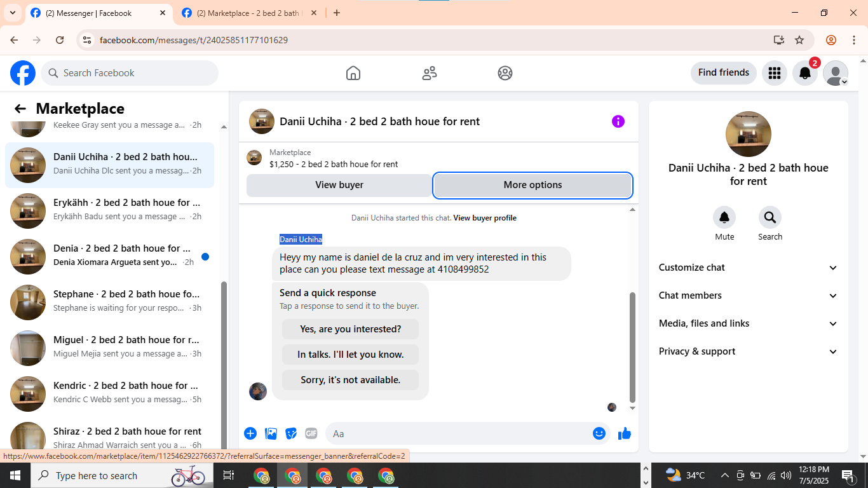The image size is (868, 488).
Task: Show hidden system tray icons
Action: click(724, 475)
